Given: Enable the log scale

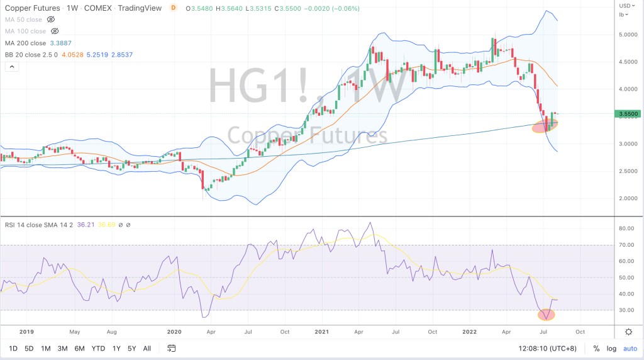Looking at the screenshot, I should [611, 348].
